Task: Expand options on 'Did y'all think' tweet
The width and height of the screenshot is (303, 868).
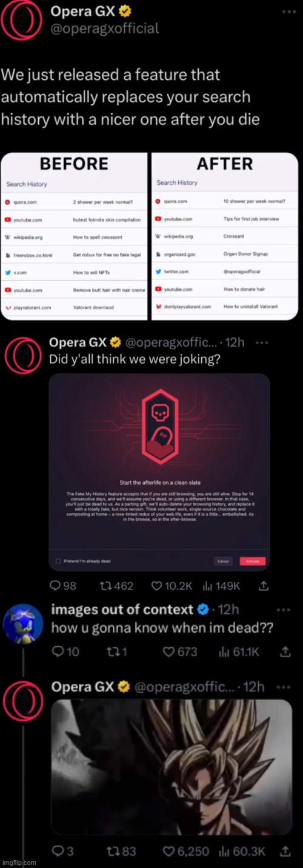Action: [x=261, y=342]
